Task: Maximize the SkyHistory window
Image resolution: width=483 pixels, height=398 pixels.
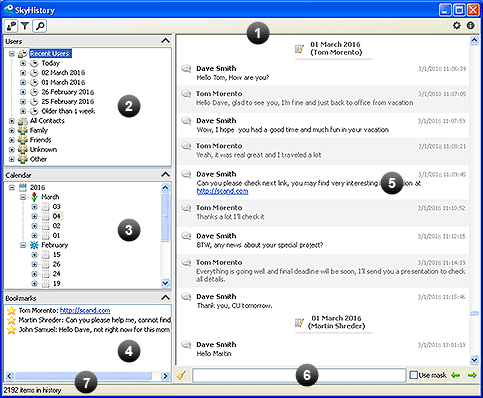Action: [x=459, y=10]
